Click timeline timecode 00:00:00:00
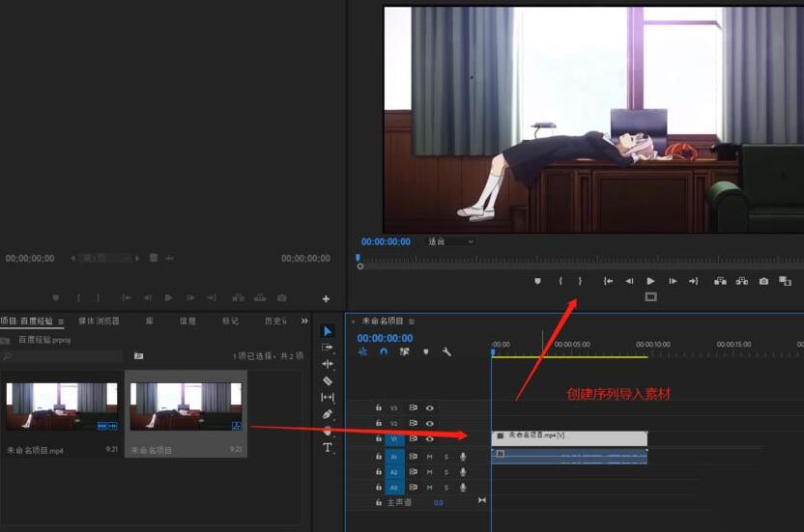 385,338
